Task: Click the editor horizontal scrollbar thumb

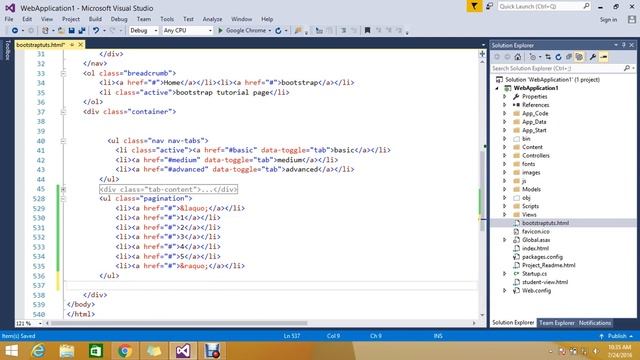Action: click(178, 323)
